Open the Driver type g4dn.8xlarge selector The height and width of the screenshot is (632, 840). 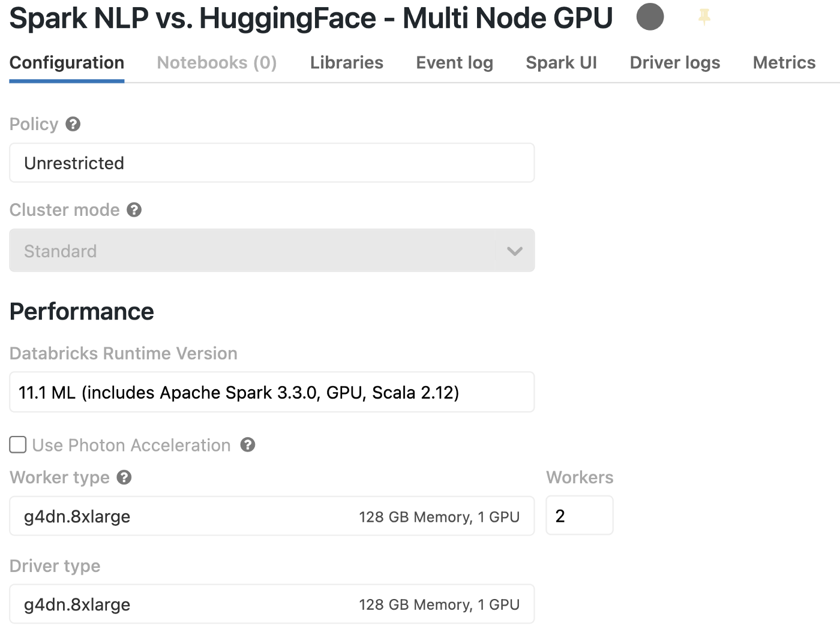pyautogui.click(x=272, y=604)
